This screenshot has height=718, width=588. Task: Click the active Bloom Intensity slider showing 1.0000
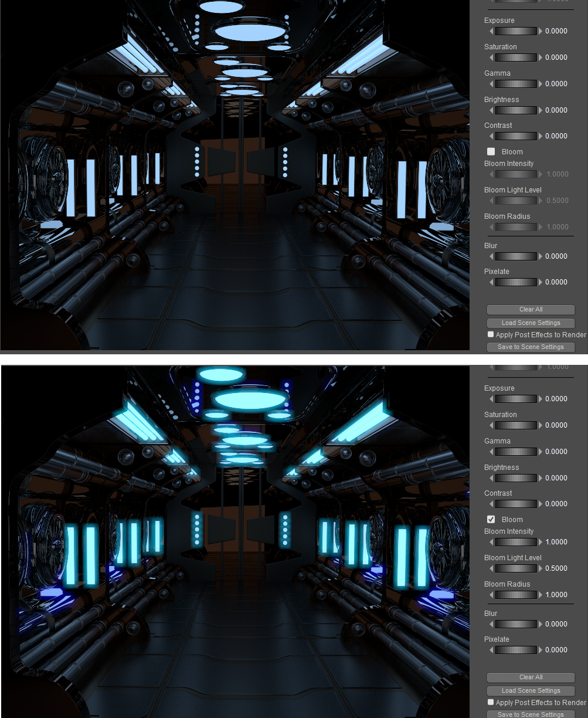click(516, 542)
